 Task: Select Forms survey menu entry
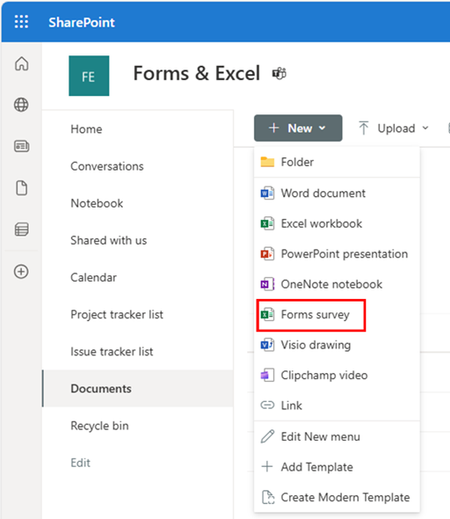tap(337, 315)
